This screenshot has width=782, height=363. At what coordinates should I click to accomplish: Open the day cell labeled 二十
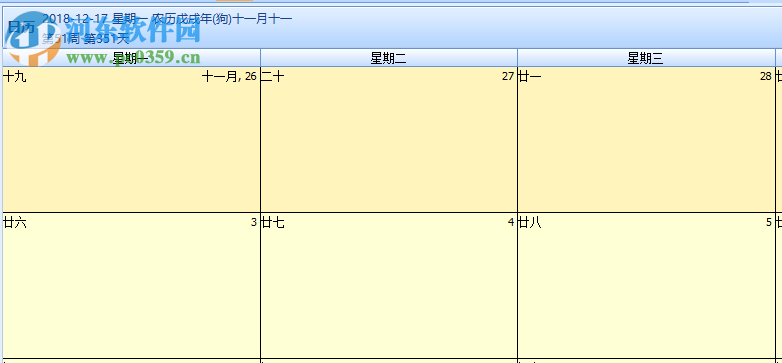tap(389, 140)
